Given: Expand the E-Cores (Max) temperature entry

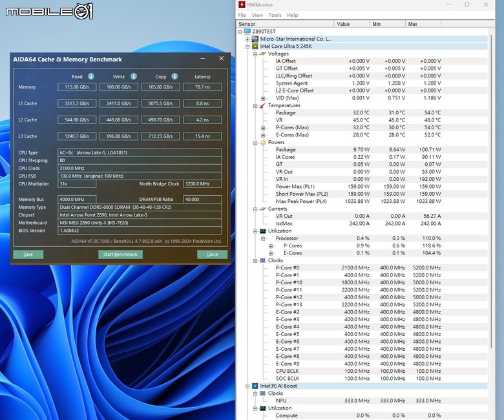Looking at the screenshot, I should [x=263, y=135].
